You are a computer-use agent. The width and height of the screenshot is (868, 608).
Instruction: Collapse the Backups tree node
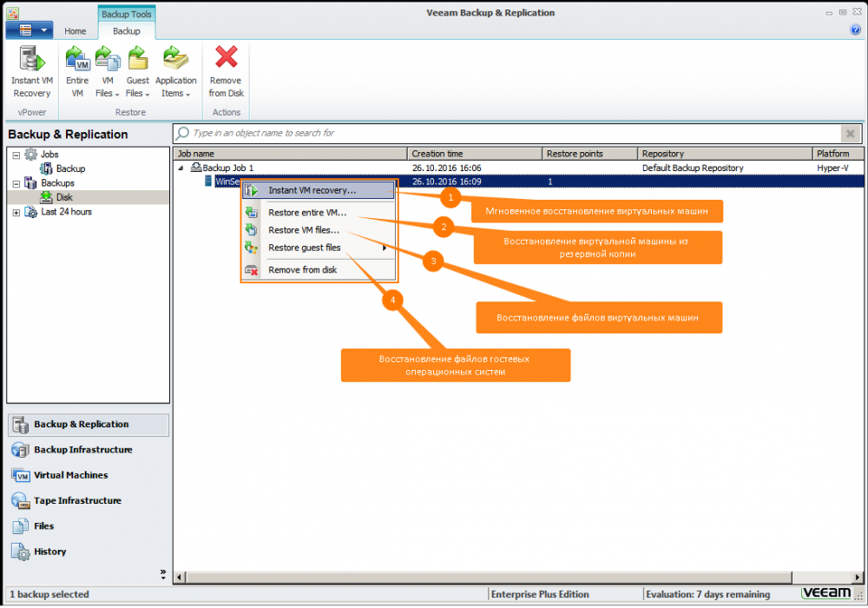click(x=16, y=184)
